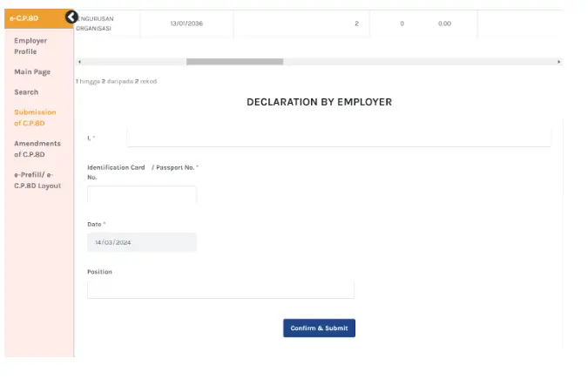
Task: Click the 0.00 amount table cell
Action: coord(444,24)
